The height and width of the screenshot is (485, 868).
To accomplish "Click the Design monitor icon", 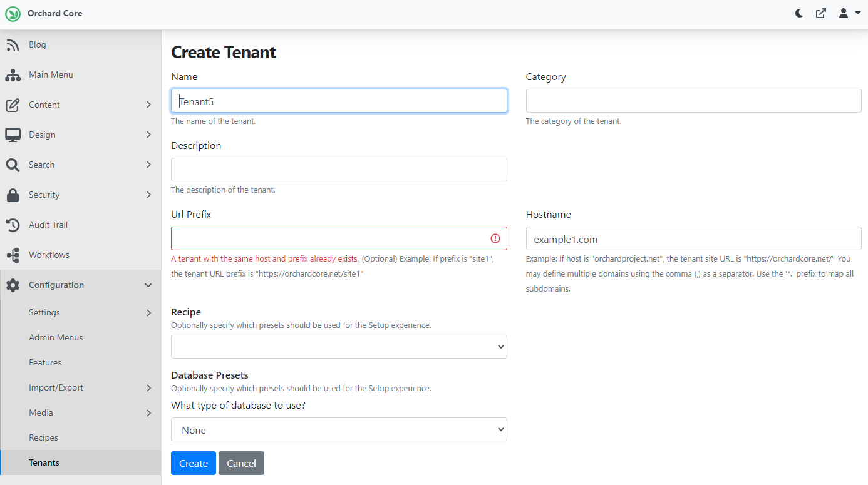I will 13,135.
